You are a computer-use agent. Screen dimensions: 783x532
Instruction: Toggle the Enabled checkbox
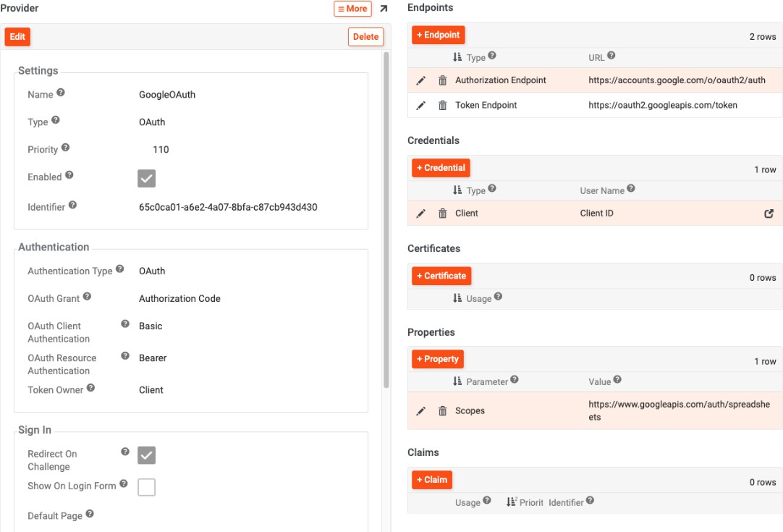click(x=147, y=178)
